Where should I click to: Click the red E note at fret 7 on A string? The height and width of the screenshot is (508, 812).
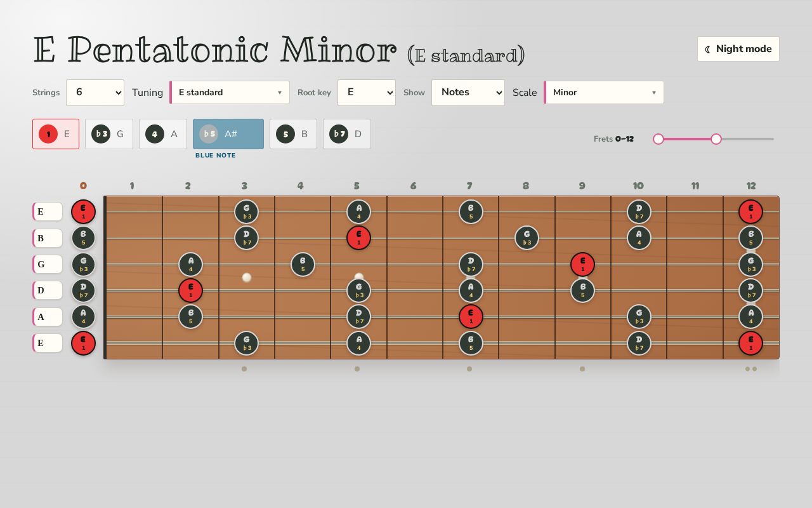[471, 317]
